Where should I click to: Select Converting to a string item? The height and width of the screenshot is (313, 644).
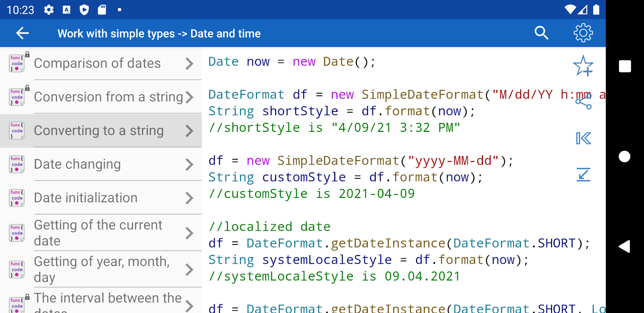click(99, 131)
